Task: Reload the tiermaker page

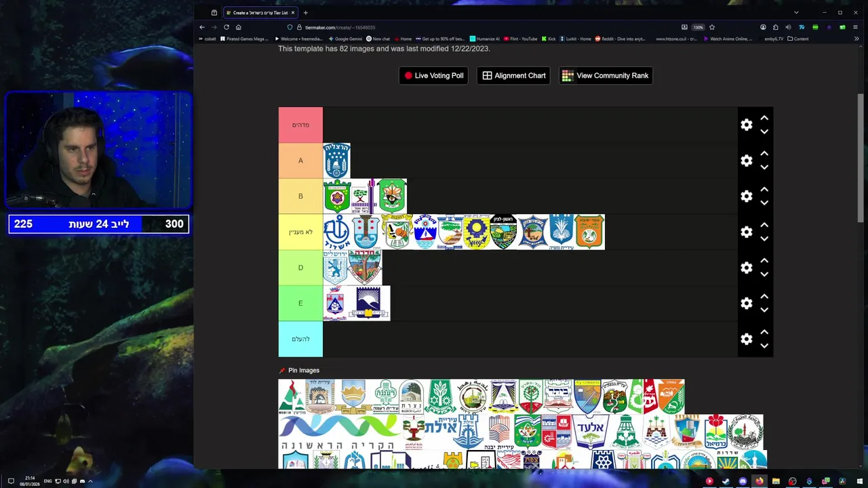Action: click(226, 27)
